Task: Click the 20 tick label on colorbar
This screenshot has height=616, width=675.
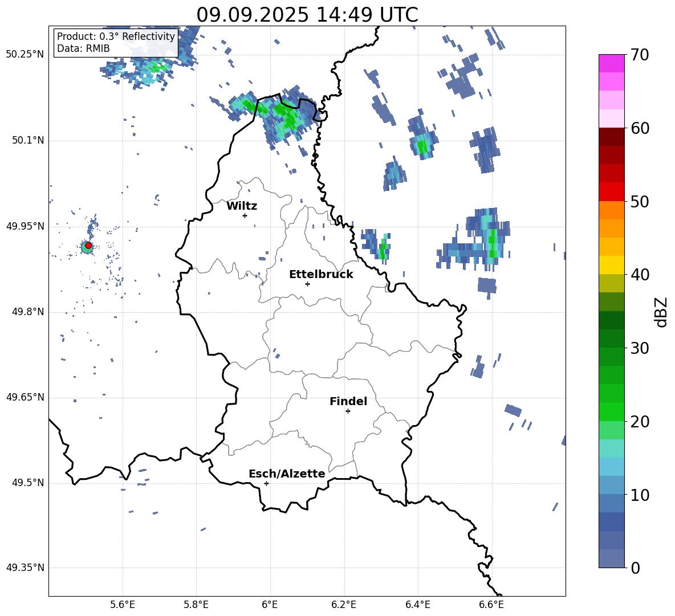Action: [640, 421]
